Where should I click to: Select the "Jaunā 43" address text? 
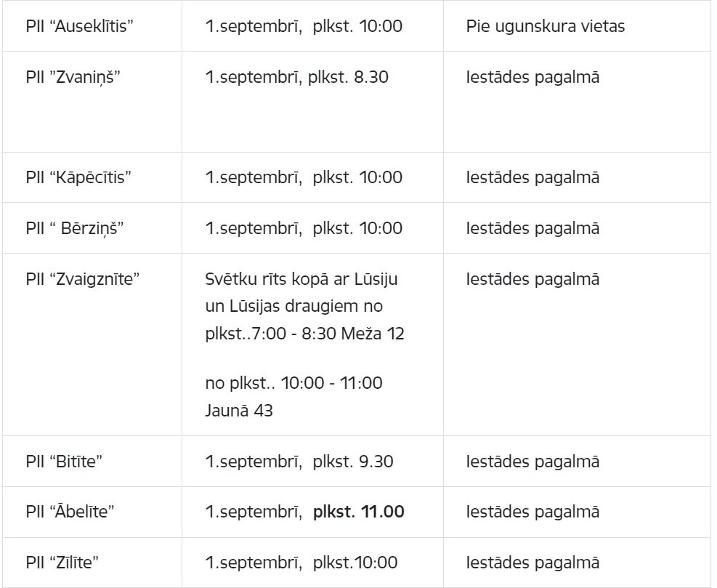click(239, 411)
